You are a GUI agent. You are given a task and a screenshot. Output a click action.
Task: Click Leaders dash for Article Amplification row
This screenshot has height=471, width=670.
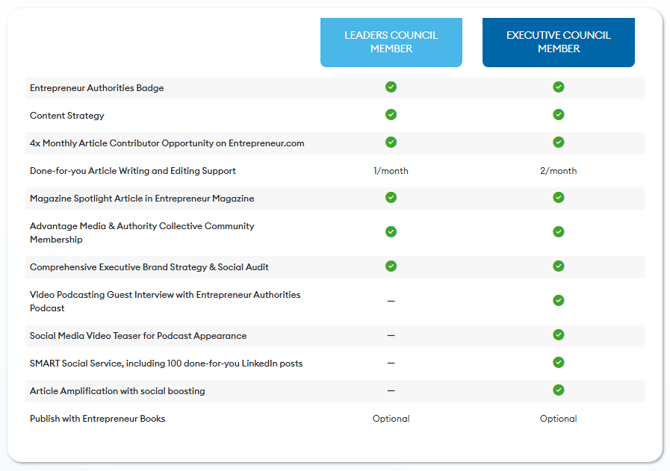[x=391, y=391]
